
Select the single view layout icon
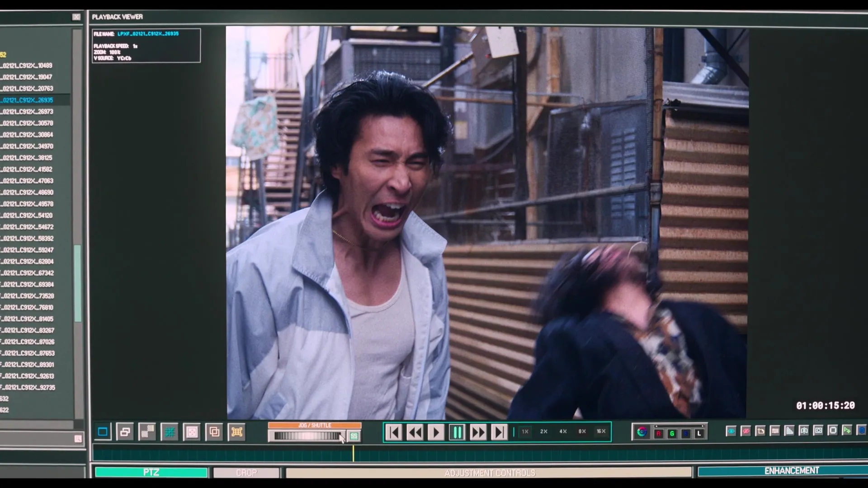(x=103, y=432)
